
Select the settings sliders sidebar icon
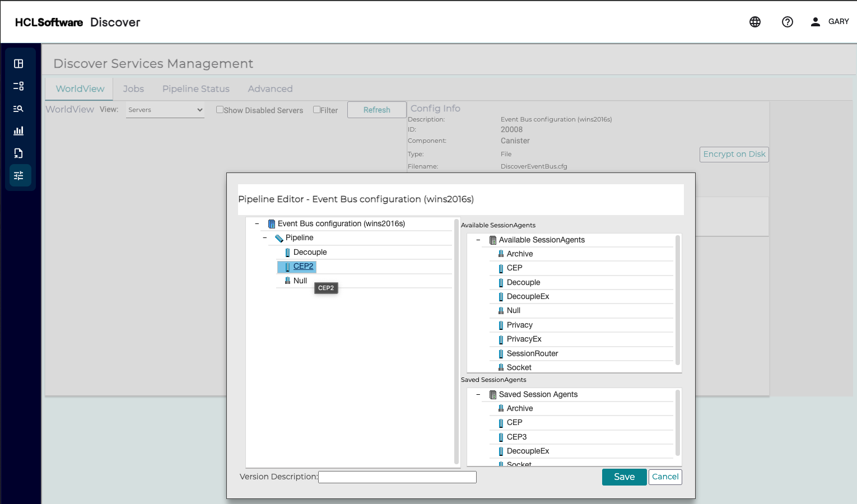[18, 176]
